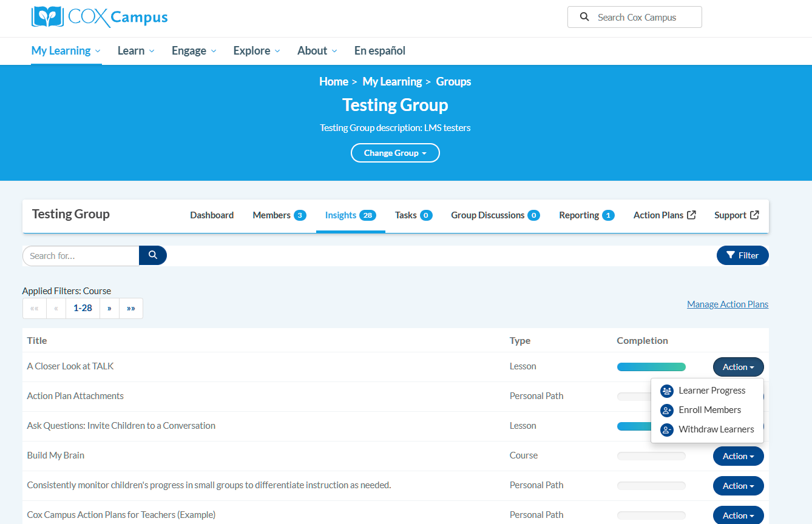Screen dimensions: 812x524
Task: Click 'A Closer Look at TALK' title
Action: click(x=70, y=366)
